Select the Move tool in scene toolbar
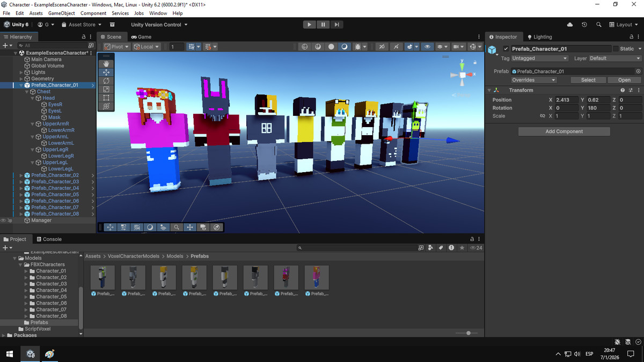644x362 pixels. click(106, 72)
